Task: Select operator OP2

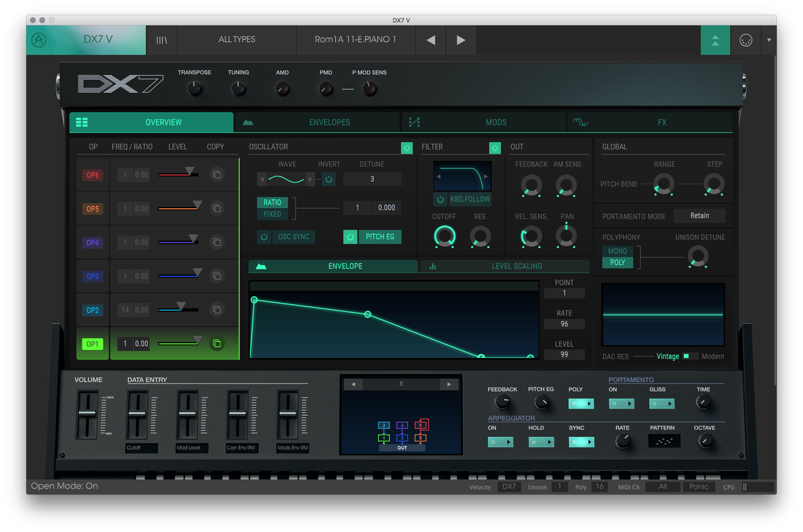Action: pos(92,310)
